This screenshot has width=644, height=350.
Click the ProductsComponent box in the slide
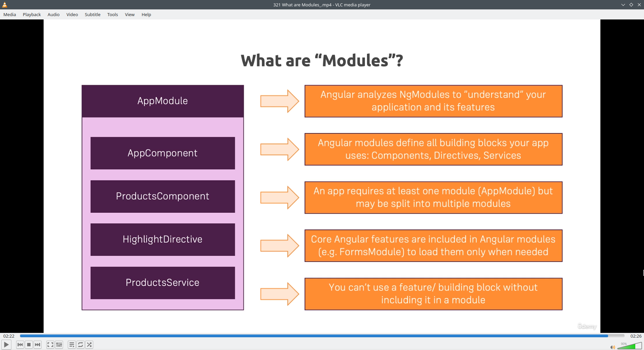[x=163, y=196]
